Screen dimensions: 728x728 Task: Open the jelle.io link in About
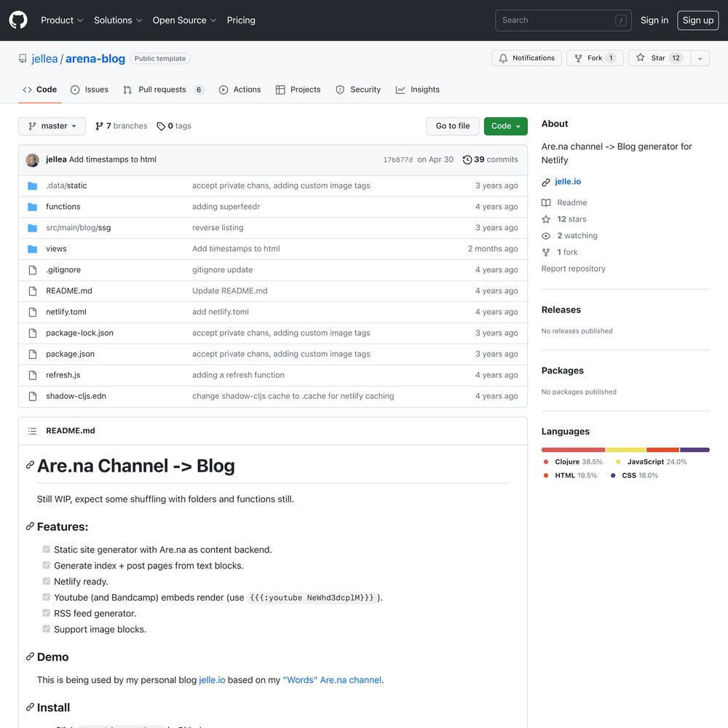pyautogui.click(x=567, y=181)
